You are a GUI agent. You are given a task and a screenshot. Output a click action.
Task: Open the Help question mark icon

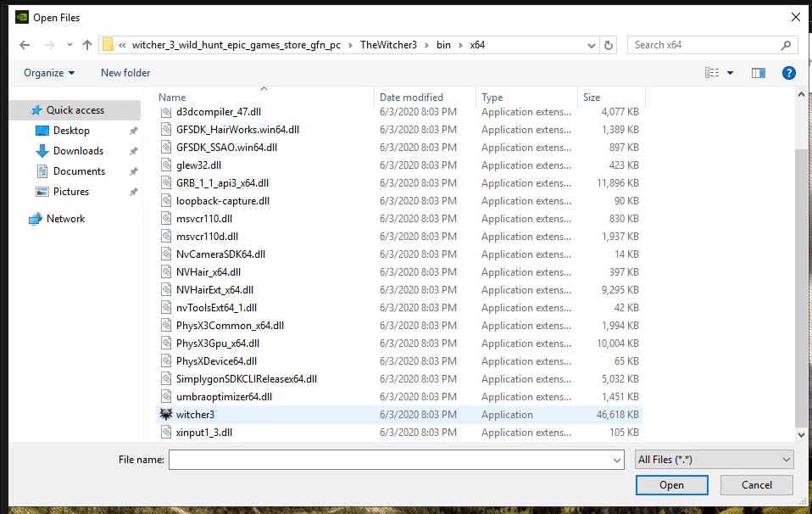tap(788, 73)
